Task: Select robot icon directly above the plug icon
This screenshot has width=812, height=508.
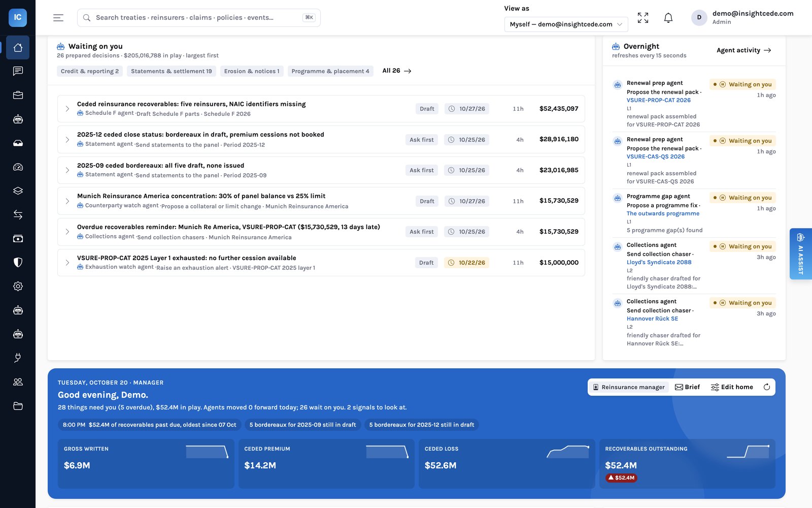Action: tap(18, 334)
